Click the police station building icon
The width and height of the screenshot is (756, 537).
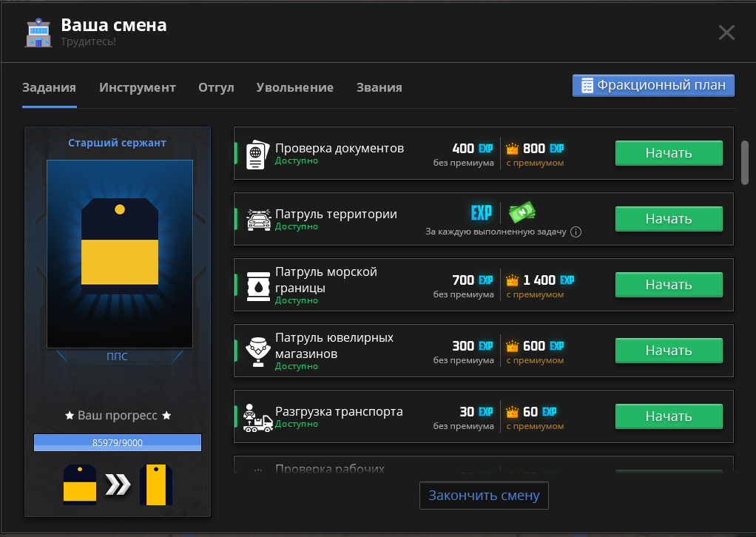click(x=38, y=33)
